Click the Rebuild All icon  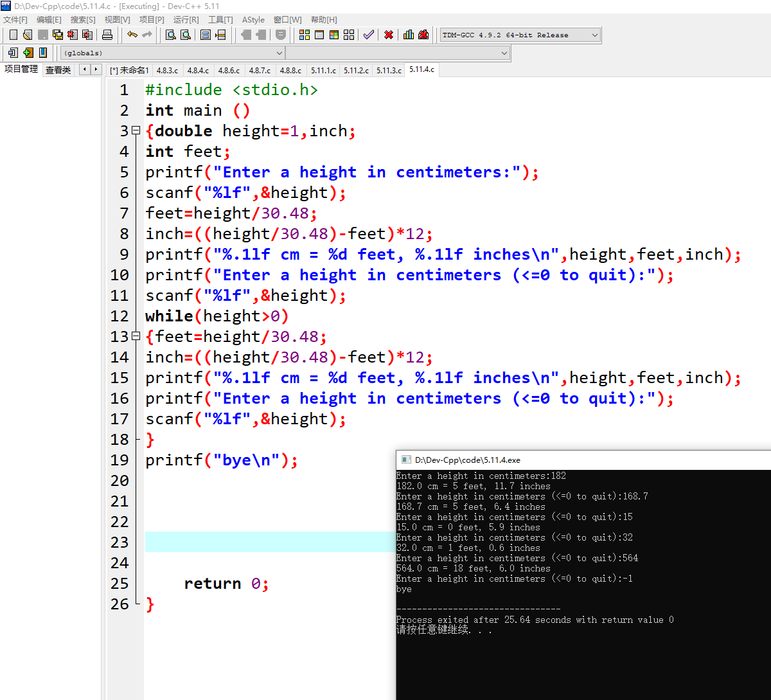[x=349, y=35]
